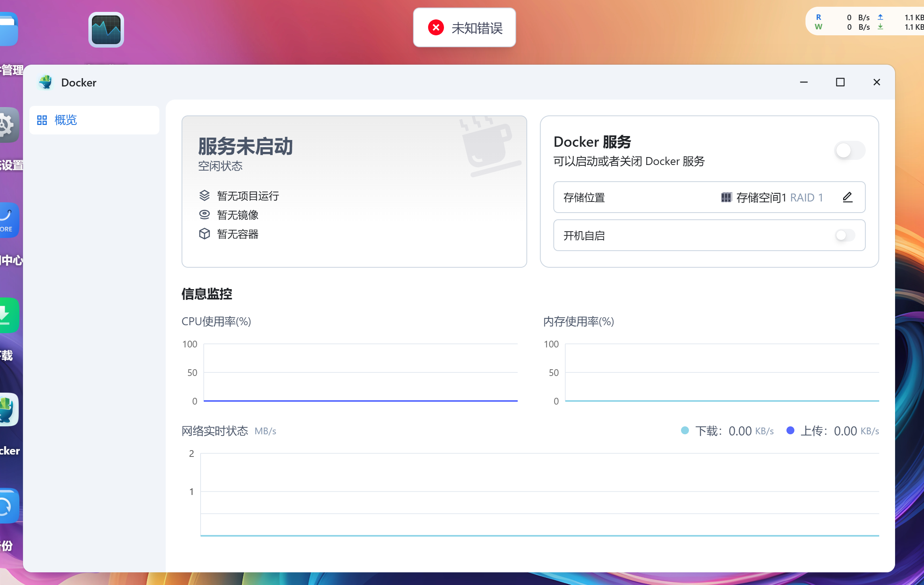Click the CPU usage chart line
Image resolution: width=924 pixels, height=585 pixels.
click(361, 401)
